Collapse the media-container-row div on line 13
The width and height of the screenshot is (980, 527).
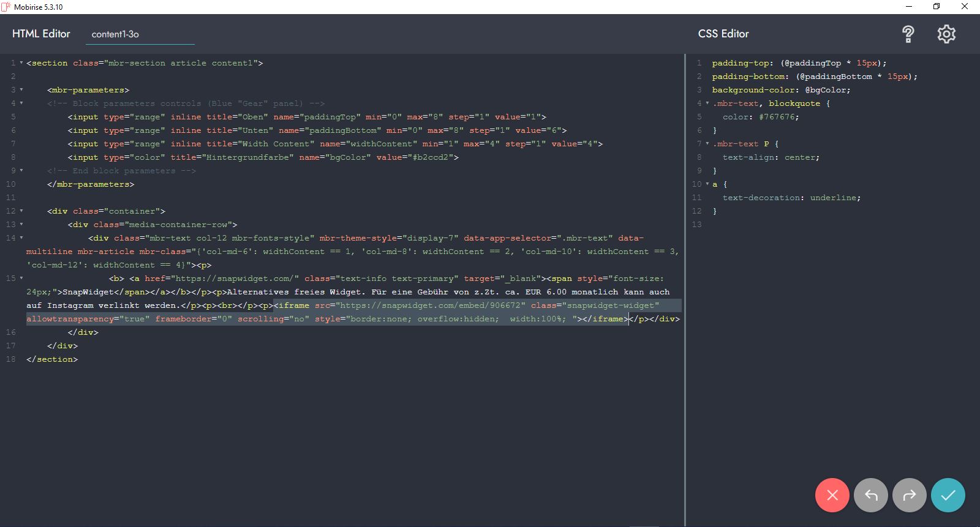coord(21,225)
